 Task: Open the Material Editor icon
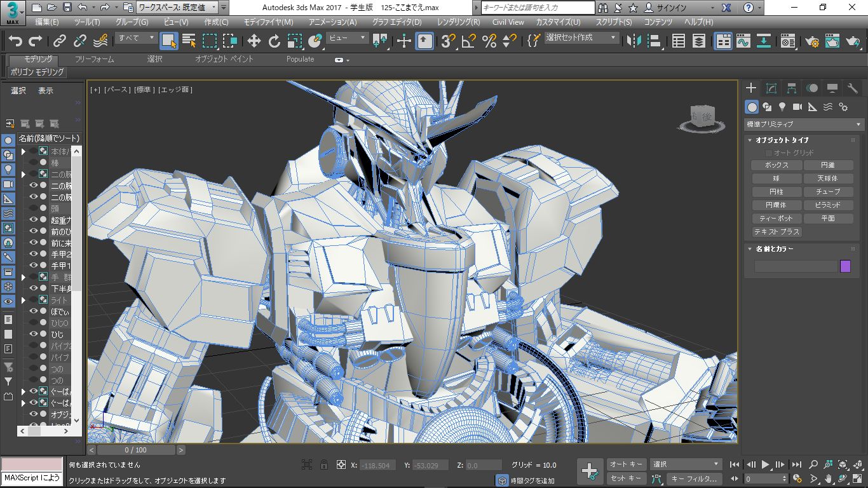click(x=788, y=41)
